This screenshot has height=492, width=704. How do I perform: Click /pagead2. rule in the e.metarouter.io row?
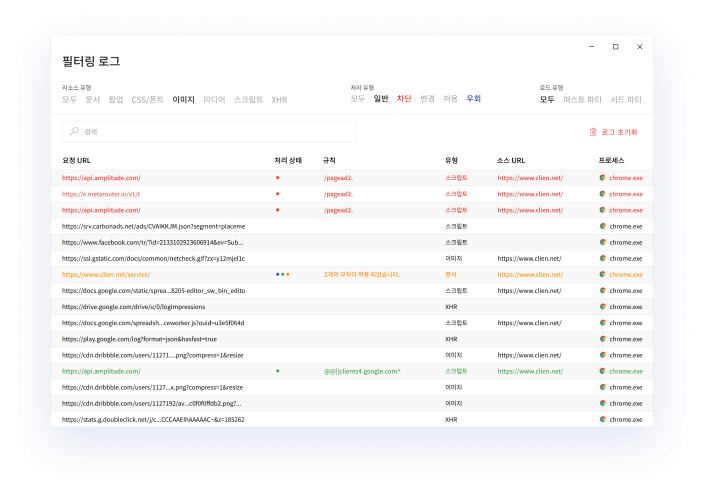[x=339, y=194]
